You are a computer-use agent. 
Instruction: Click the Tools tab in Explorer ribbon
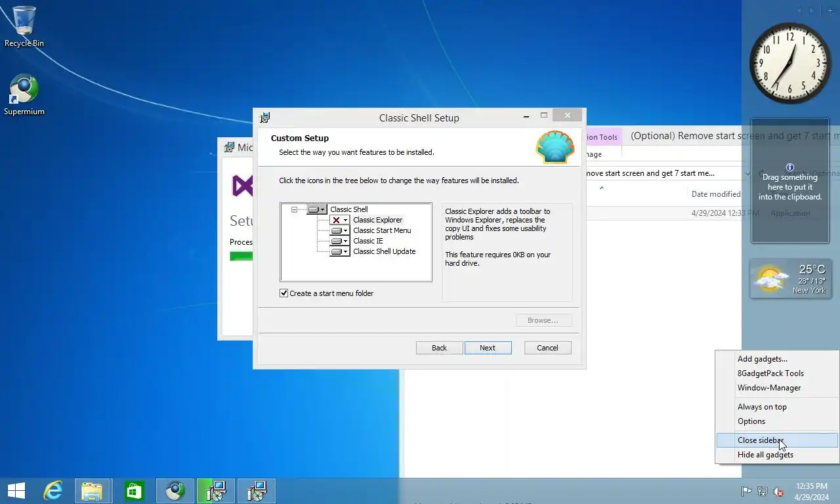click(603, 137)
